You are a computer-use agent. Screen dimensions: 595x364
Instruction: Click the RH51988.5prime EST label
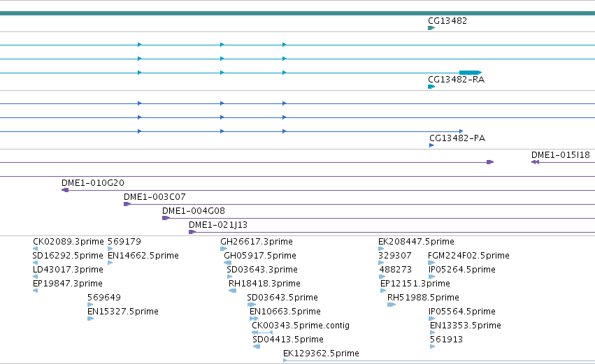coord(423,298)
